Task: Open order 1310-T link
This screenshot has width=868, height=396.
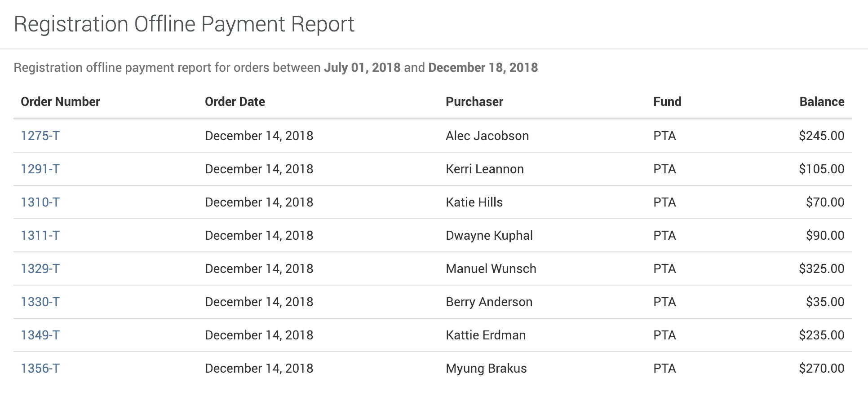Action: coord(40,202)
